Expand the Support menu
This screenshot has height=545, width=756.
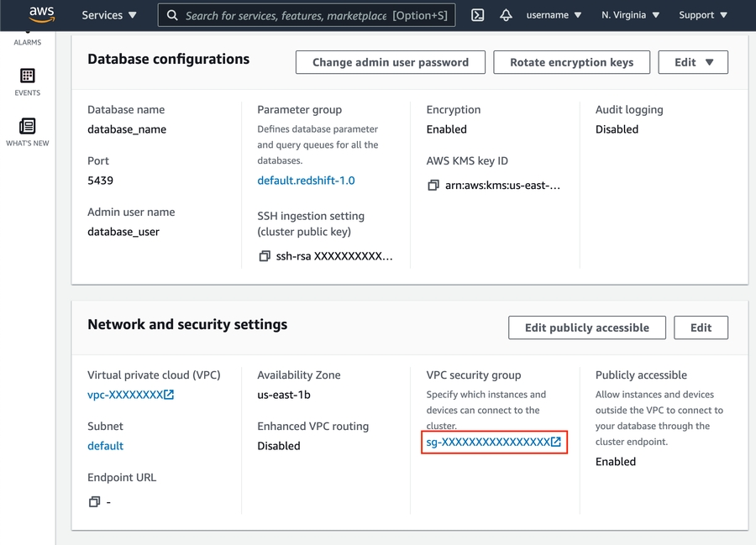coord(702,15)
